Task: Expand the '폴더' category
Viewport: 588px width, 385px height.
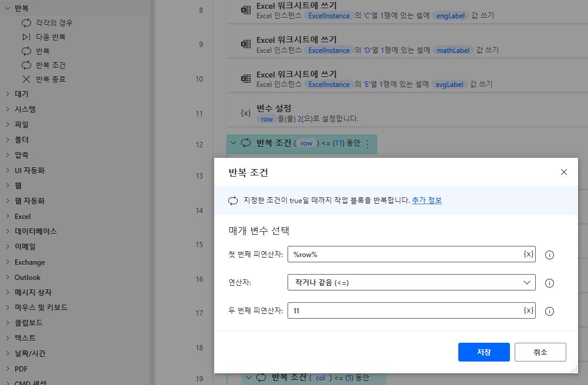Action: click(x=8, y=140)
